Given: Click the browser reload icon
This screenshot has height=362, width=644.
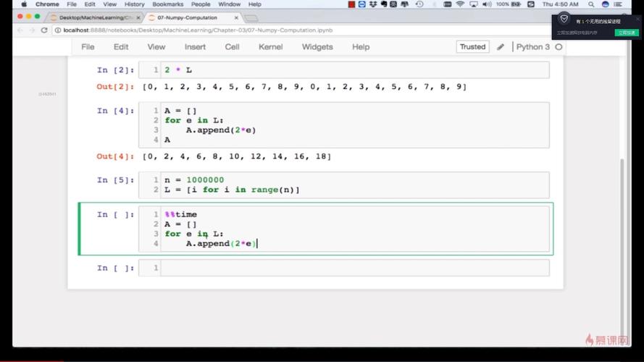Looking at the screenshot, I should click(x=44, y=30).
